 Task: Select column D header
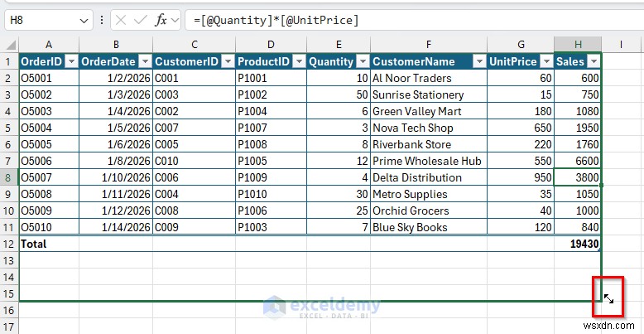pos(271,45)
